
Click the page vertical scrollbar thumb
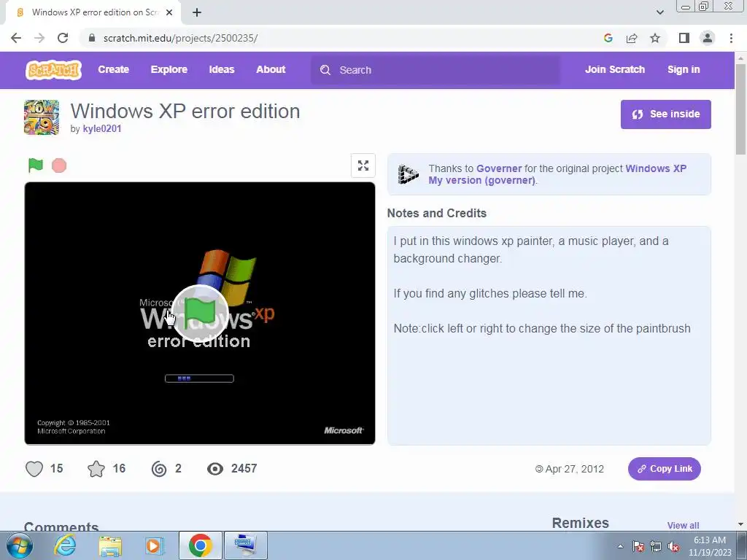click(740, 109)
